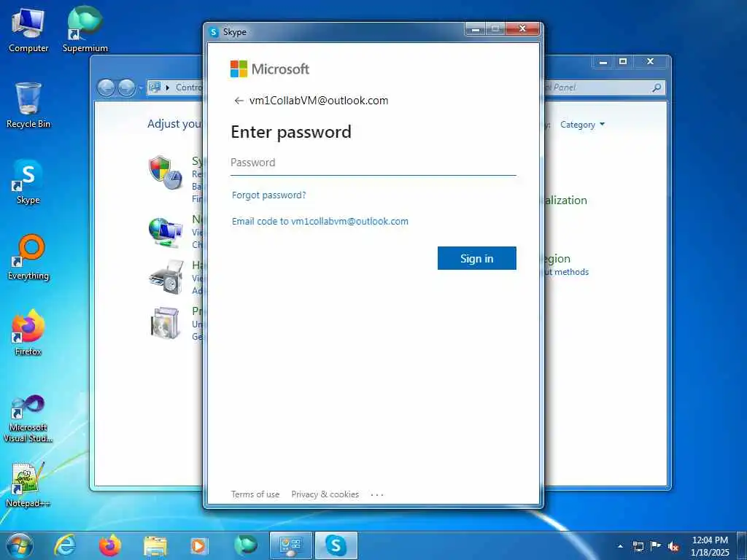This screenshot has height=560, width=747.
Task: Open System and Security shield icon
Action: click(166, 172)
